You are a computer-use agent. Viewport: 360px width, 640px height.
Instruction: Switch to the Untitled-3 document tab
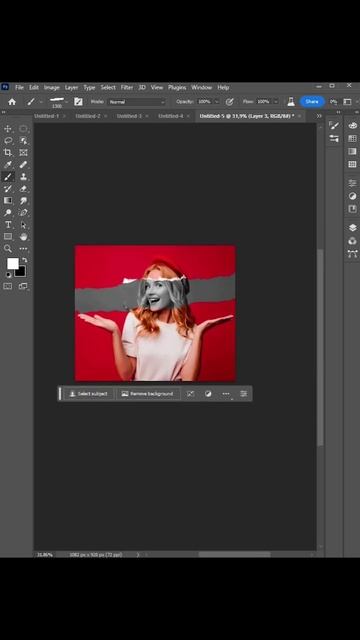(x=129, y=116)
